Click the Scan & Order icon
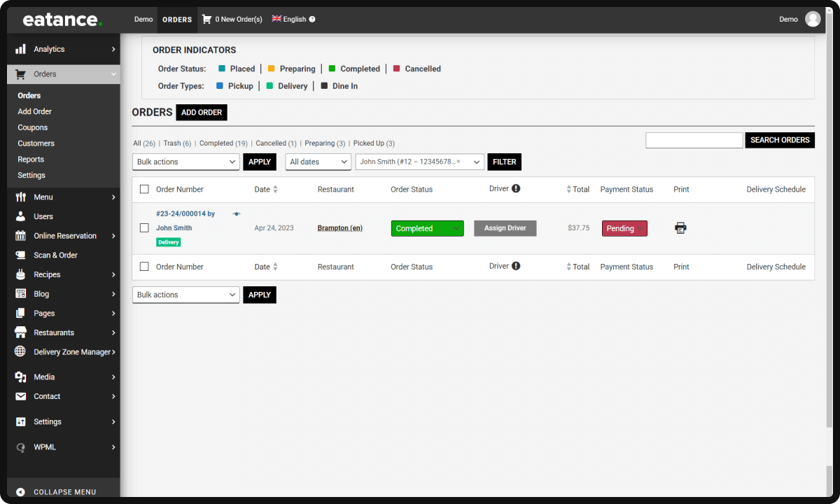Image resolution: width=840 pixels, height=504 pixels. [x=20, y=255]
